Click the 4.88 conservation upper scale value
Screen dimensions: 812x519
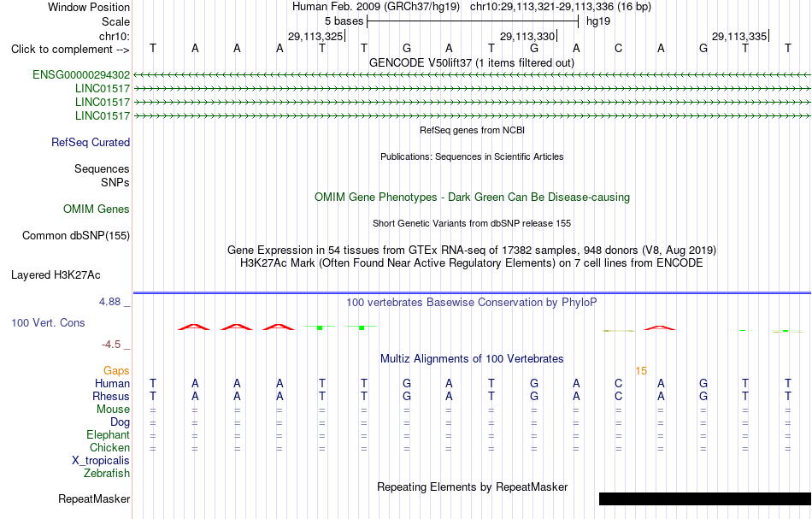pyautogui.click(x=109, y=302)
